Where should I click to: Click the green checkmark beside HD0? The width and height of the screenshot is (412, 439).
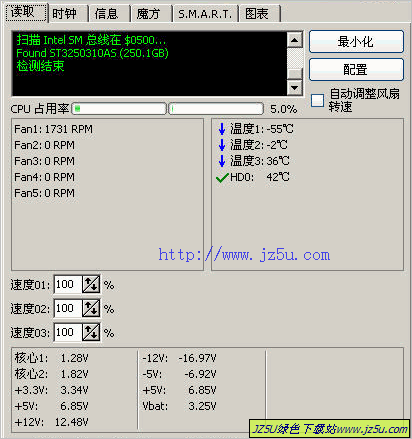coord(222,177)
